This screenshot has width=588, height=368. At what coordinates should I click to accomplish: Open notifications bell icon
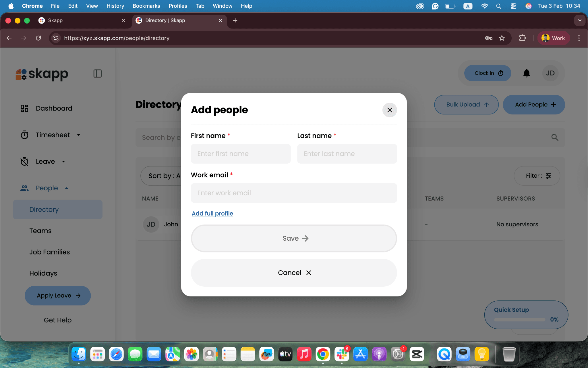tap(526, 73)
